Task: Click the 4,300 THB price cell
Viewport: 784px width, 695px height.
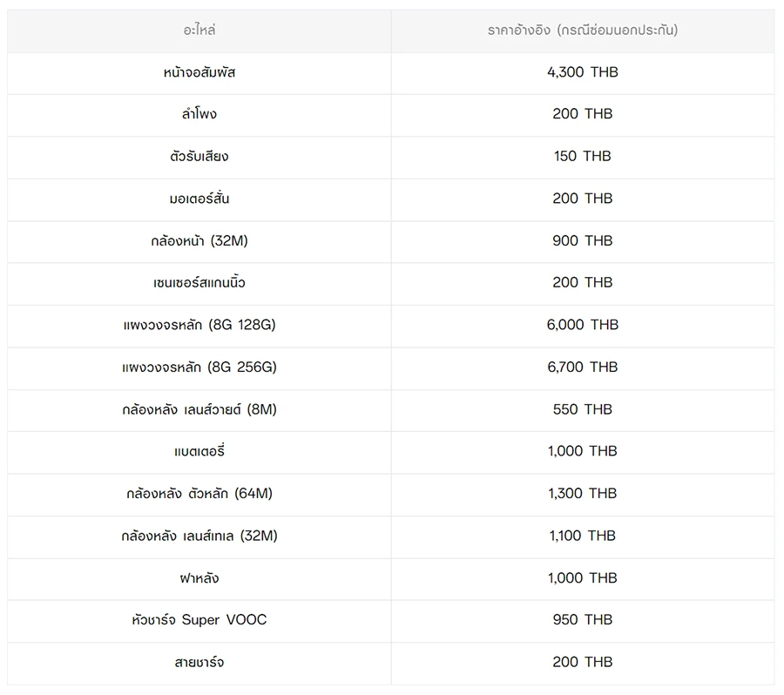Action: pyautogui.click(x=582, y=72)
